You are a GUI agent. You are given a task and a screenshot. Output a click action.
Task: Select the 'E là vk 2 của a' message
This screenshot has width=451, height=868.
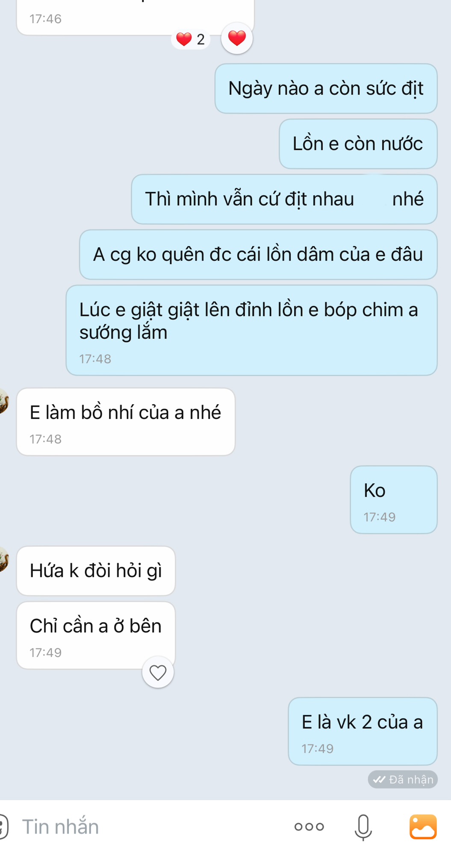pos(363,731)
